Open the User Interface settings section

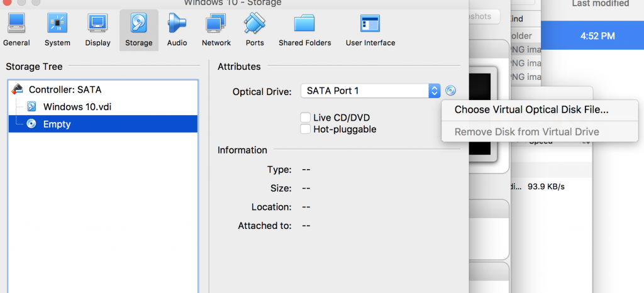[370, 30]
